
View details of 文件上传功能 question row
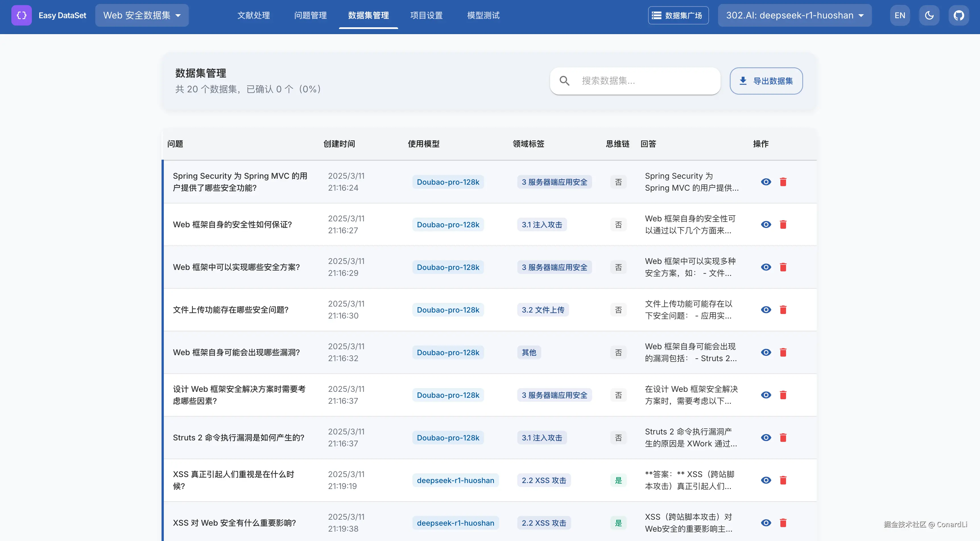[766, 310]
